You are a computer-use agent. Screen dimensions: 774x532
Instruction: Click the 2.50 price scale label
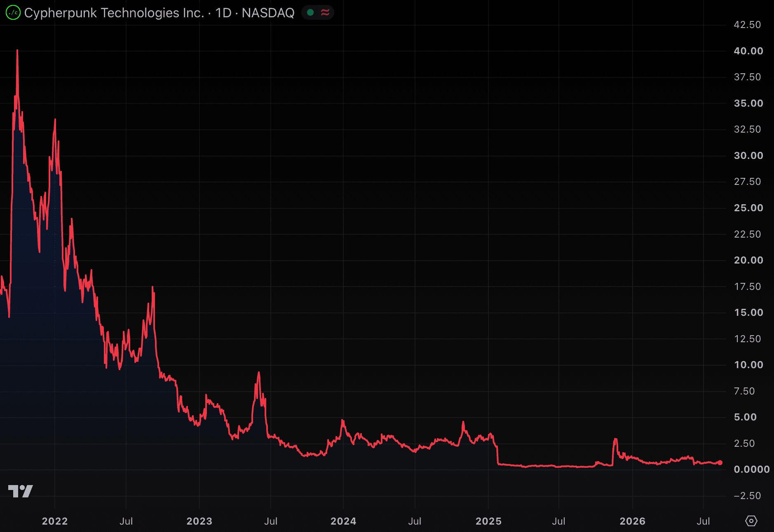[x=744, y=443]
